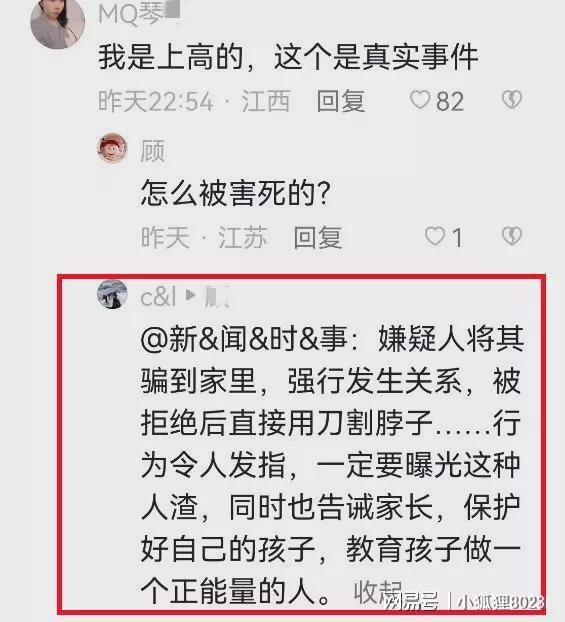Open the blurred replied-to username after c&l
565x622 pixels.
pyautogui.click(x=216, y=297)
